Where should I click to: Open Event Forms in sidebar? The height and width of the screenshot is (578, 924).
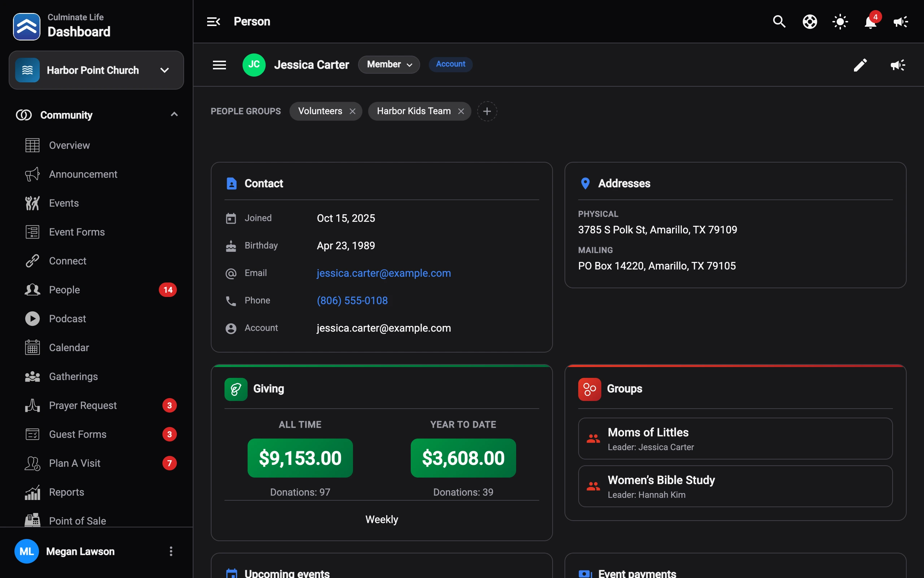click(x=96, y=232)
